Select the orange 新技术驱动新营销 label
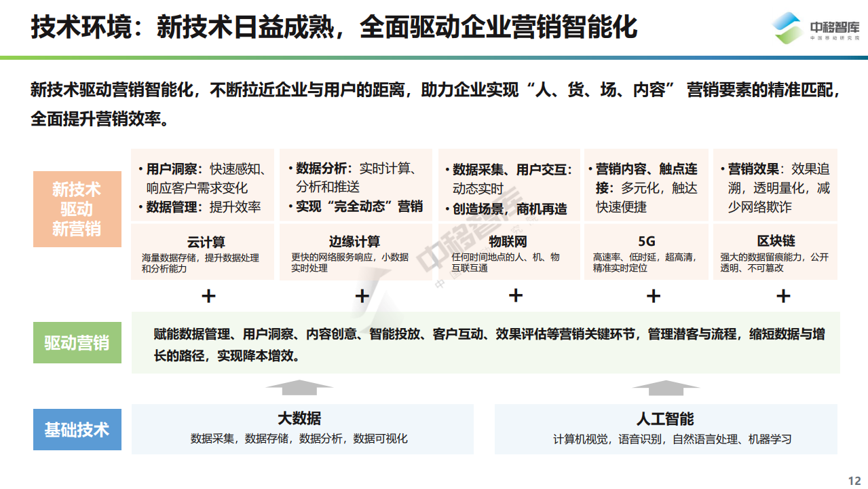 [x=77, y=209]
